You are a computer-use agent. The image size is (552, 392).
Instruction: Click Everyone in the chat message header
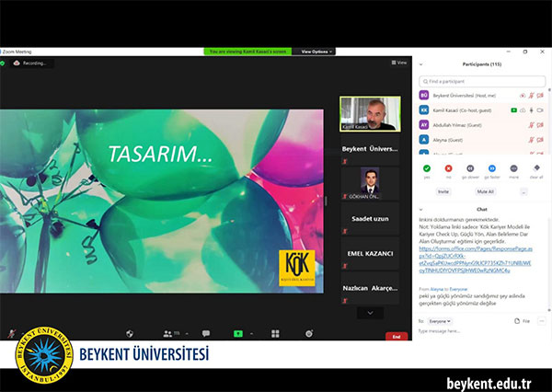[x=458, y=289]
